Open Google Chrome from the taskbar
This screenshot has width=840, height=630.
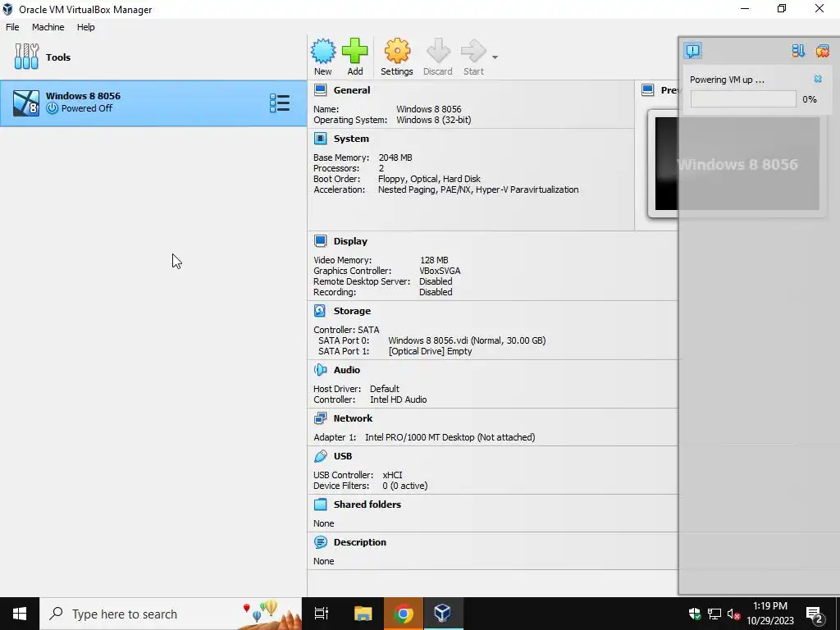pos(404,614)
